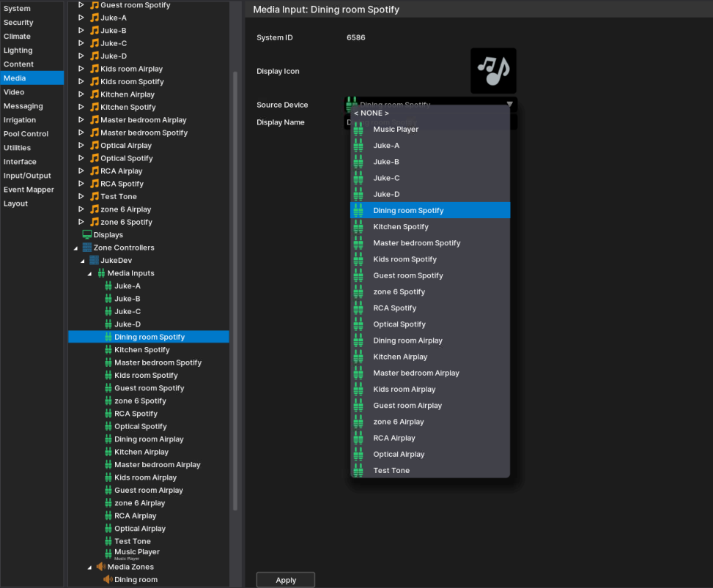Select Master bedroom Airplay in tree

[x=158, y=464]
